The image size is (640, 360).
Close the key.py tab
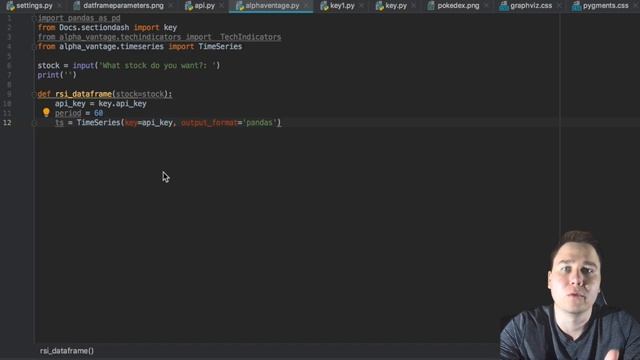pos(413,6)
